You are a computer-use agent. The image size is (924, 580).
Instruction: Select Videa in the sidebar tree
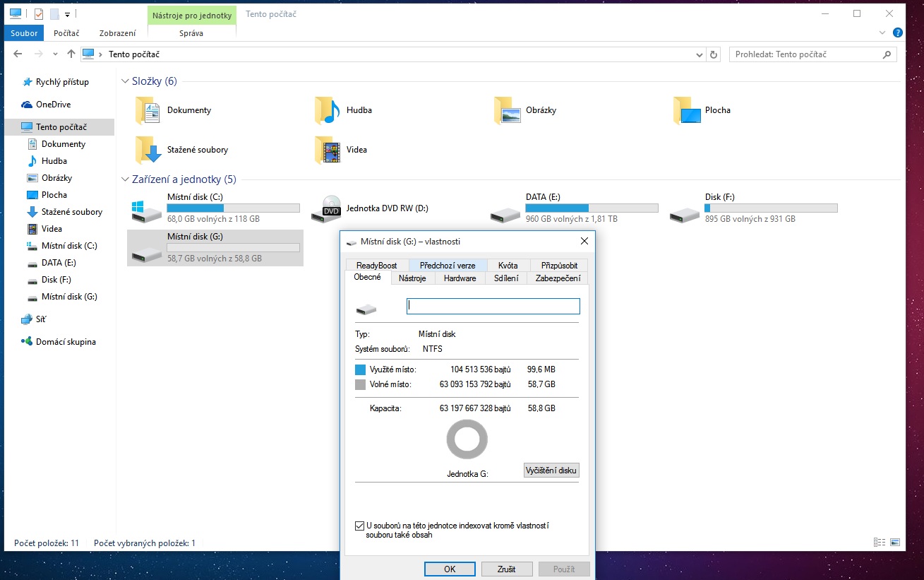pos(52,229)
